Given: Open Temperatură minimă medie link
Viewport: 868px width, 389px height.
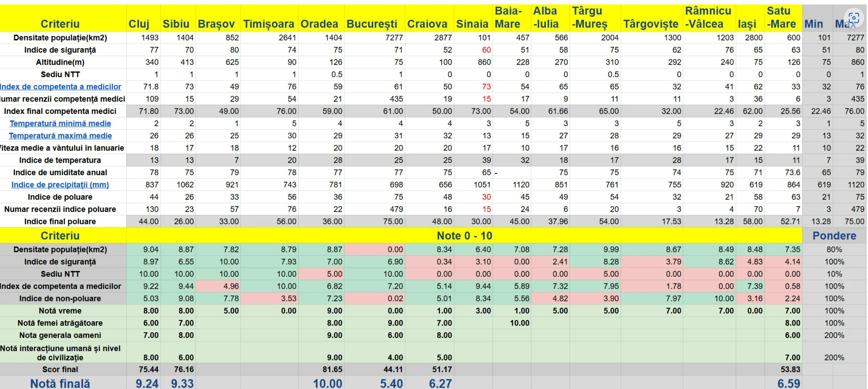Looking at the screenshot, I should pyautogui.click(x=60, y=123).
